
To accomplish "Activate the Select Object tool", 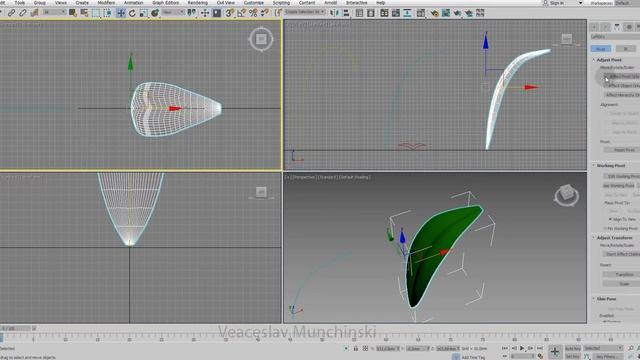I will pyautogui.click(x=73, y=13).
